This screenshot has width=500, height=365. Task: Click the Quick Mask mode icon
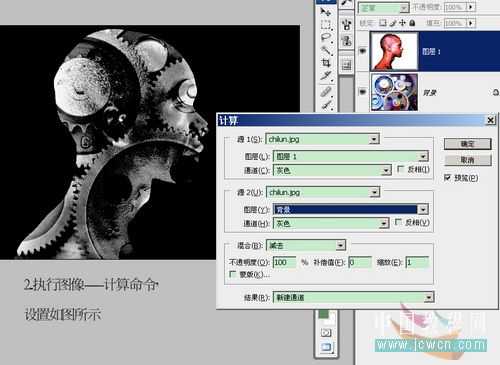click(326, 332)
